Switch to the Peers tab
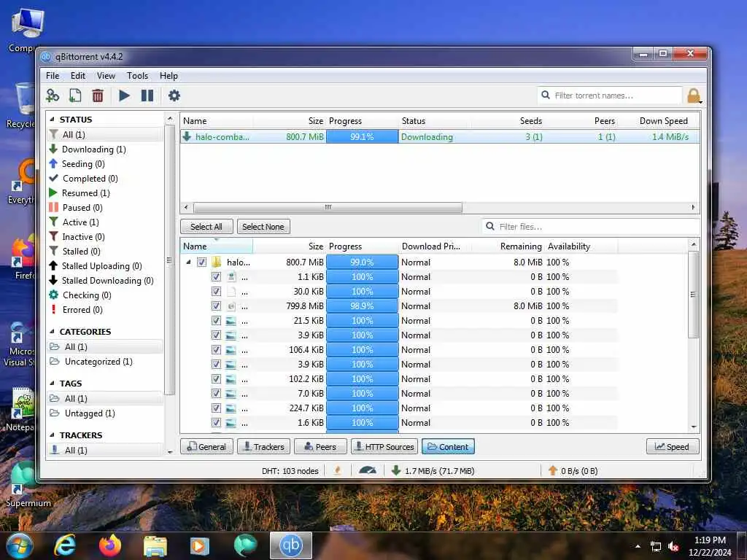 point(321,447)
